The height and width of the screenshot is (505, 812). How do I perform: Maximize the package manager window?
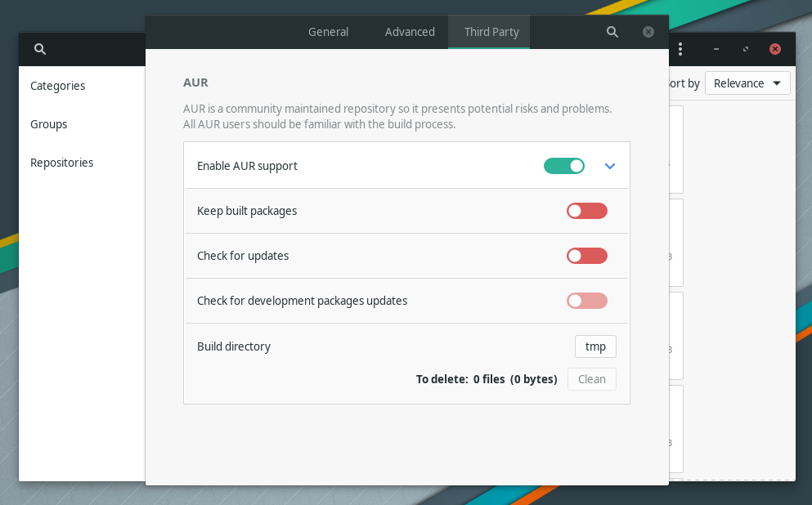(746, 49)
